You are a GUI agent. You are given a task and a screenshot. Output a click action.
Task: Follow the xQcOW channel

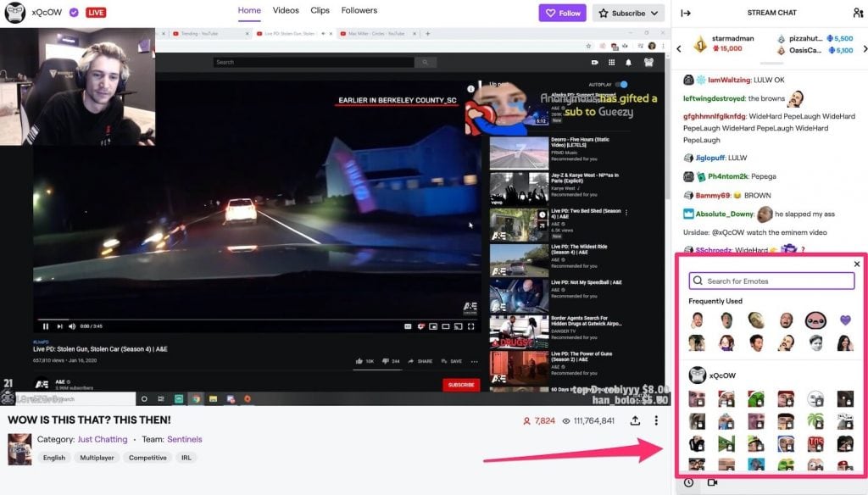pos(563,13)
